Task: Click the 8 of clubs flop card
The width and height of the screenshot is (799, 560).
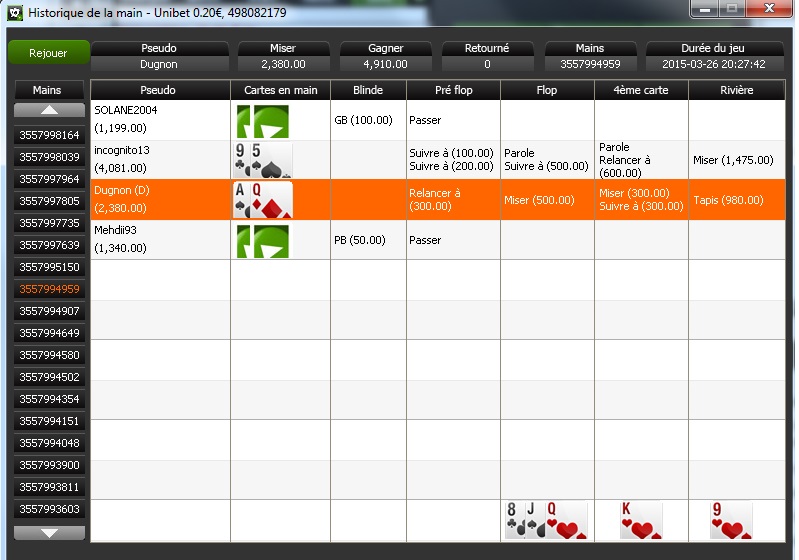Action: pyautogui.click(x=514, y=520)
